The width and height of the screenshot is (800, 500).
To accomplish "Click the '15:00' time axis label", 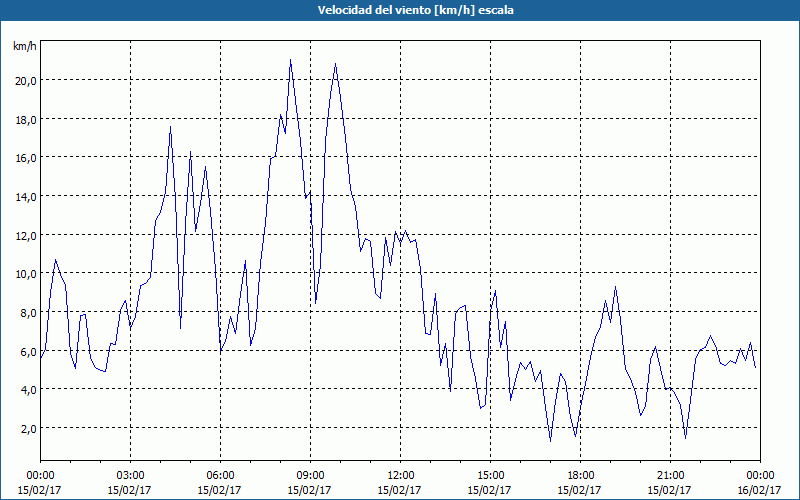I will tap(490, 476).
